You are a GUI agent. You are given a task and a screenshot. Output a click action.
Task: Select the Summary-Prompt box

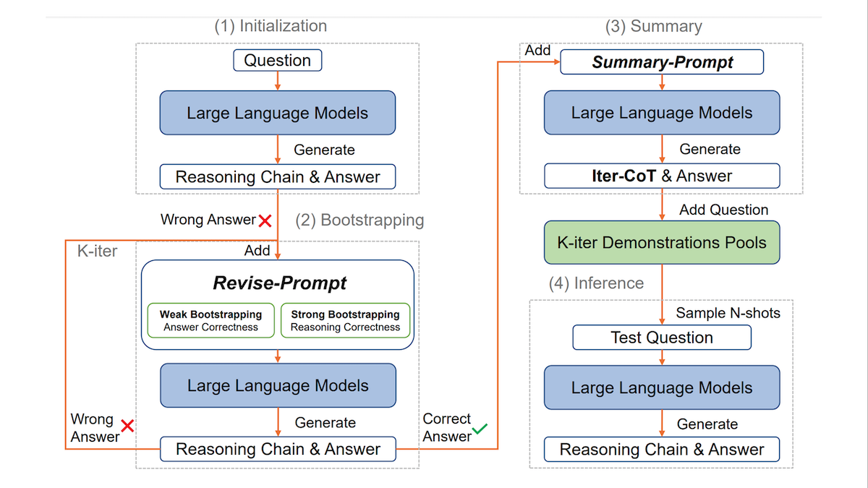[662, 62]
